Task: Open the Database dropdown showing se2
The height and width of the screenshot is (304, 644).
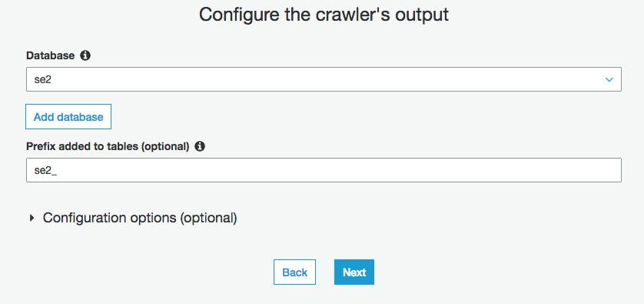Action: pyautogui.click(x=324, y=79)
